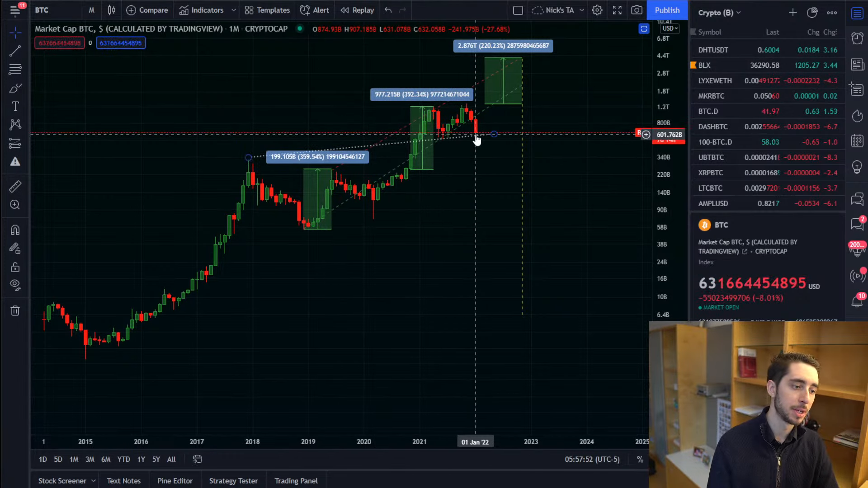Click the Compare symbol button
Image resolution: width=868 pixels, height=488 pixels.
(x=147, y=10)
